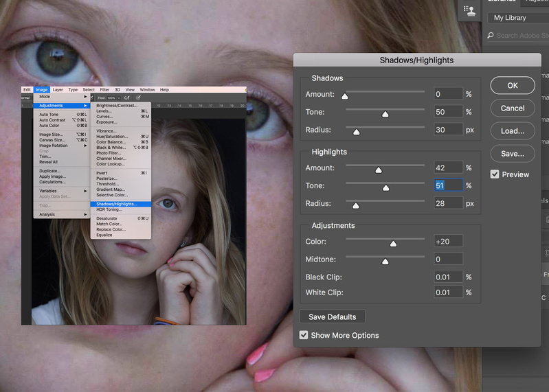
Task: Expand the Image Rotation submenu
Action: (x=63, y=146)
